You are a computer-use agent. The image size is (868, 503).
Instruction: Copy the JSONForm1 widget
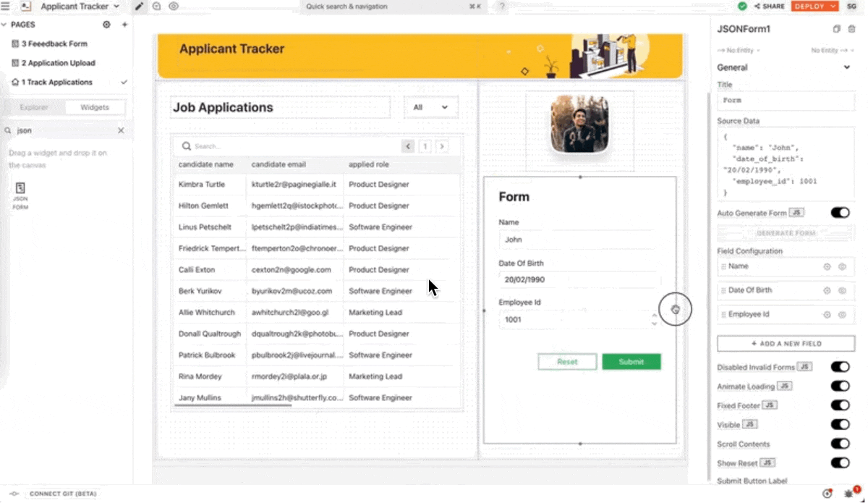click(x=837, y=29)
